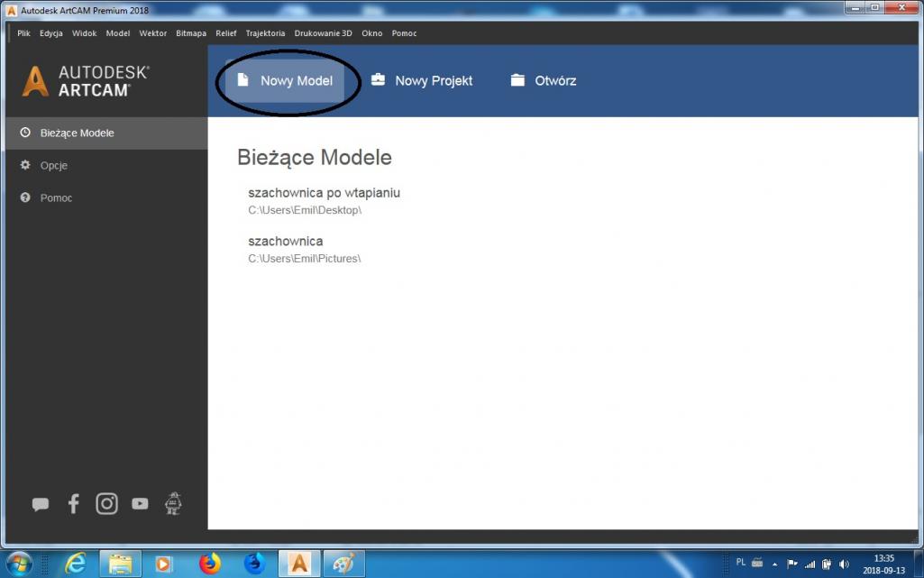Viewport: 924px width, 578px height.
Task: Click the path C:\Users\Emil\Desktop\
Action: 305,210
